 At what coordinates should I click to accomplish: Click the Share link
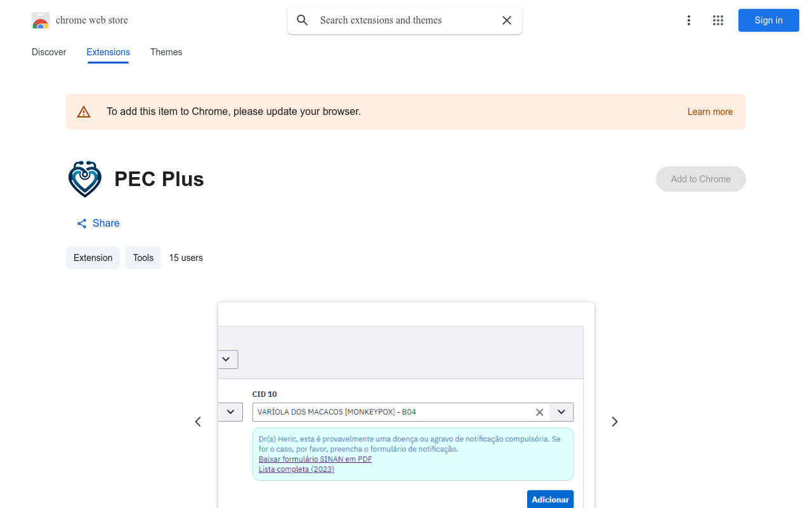click(x=98, y=224)
